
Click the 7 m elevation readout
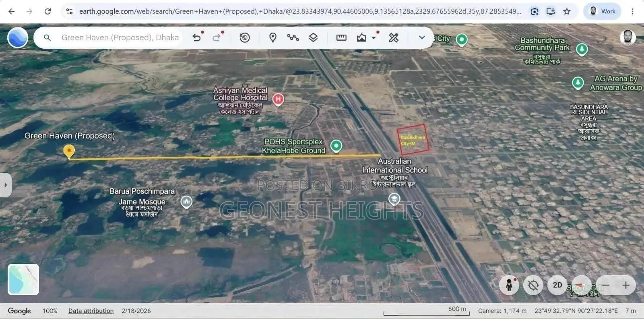tap(631, 311)
